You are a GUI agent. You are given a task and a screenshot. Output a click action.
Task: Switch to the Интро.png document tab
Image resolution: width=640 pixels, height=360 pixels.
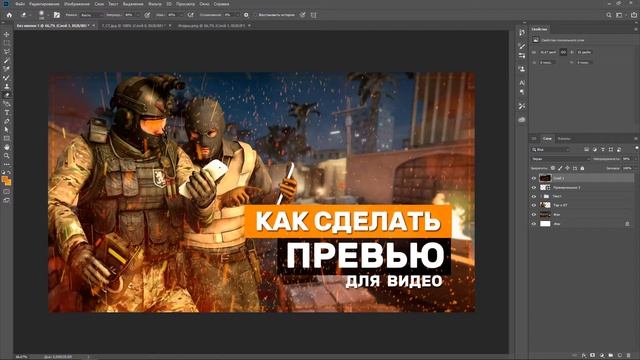pos(211,25)
